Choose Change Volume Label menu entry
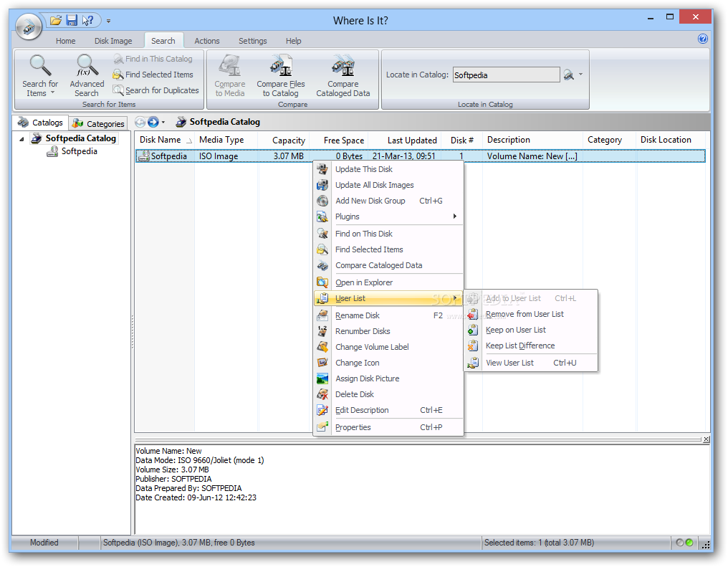The width and height of the screenshot is (728, 567). point(388,347)
